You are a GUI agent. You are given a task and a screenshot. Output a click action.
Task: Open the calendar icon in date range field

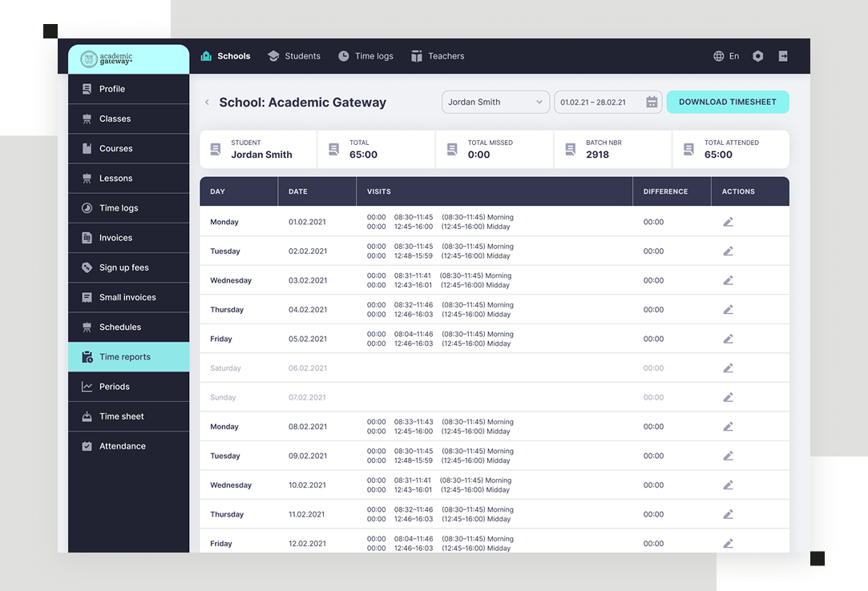(652, 103)
